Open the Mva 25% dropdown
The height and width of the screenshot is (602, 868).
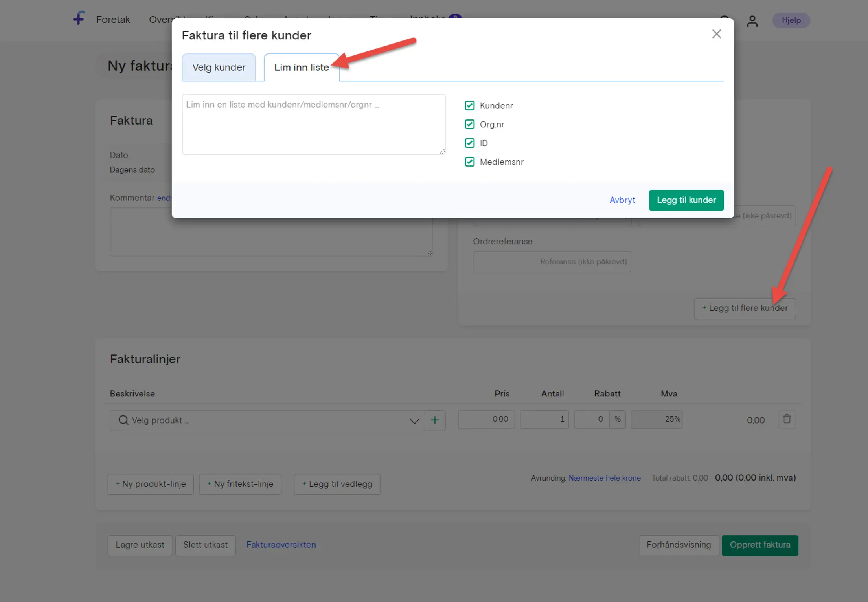coord(657,419)
